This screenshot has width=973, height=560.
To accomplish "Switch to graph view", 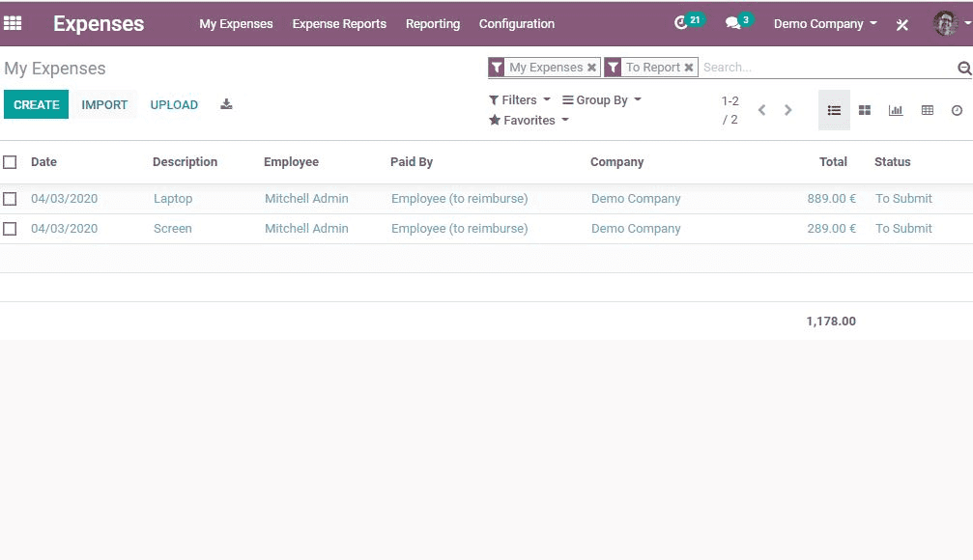I will tap(896, 110).
